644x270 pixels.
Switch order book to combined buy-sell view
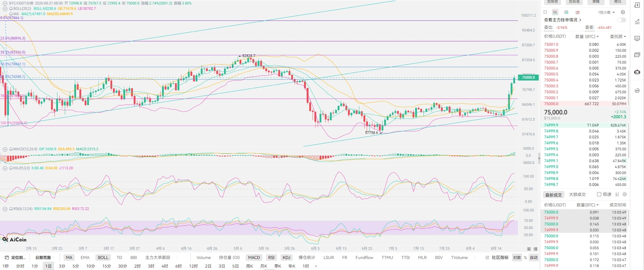coord(555,12)
